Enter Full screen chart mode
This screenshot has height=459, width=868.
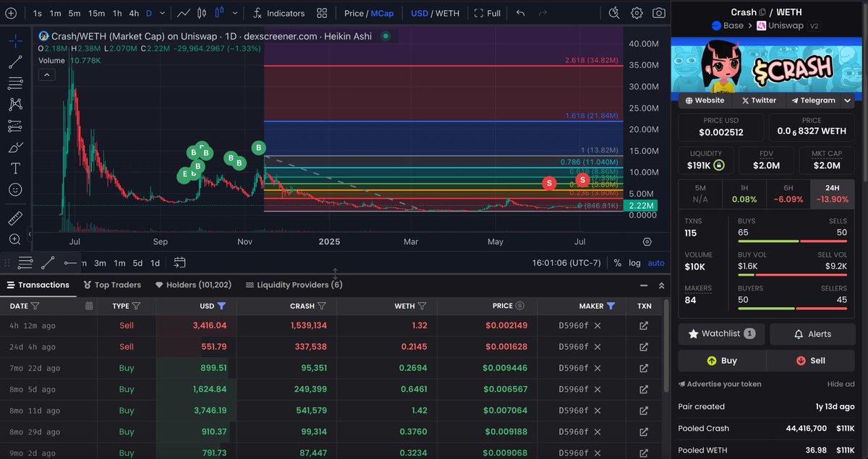click(x=487, y=13)
